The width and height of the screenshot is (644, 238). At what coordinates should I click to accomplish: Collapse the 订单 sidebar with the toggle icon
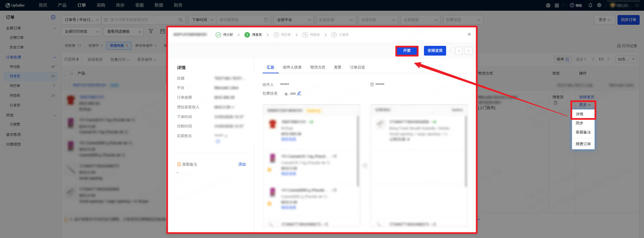[53, 17]
